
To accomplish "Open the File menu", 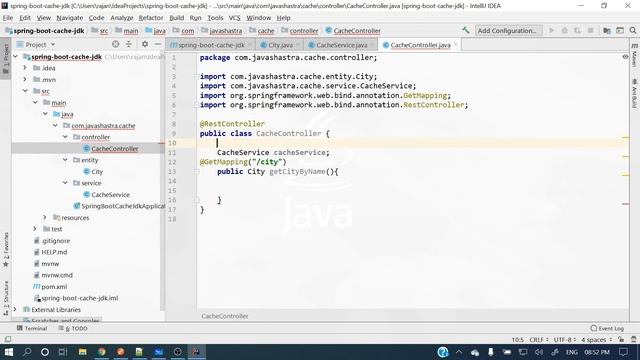I will [x=8, y=18].
